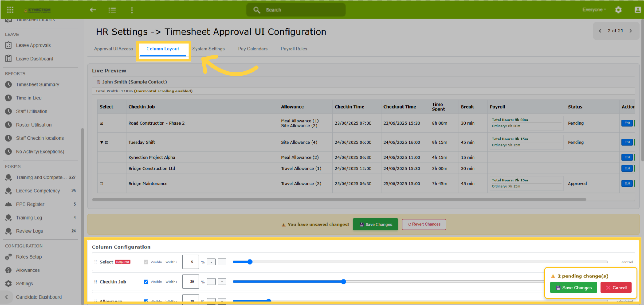This screenshot has width=644, height=305.
Task: Switch to the Payroll Rules tab
Action: 294,49
